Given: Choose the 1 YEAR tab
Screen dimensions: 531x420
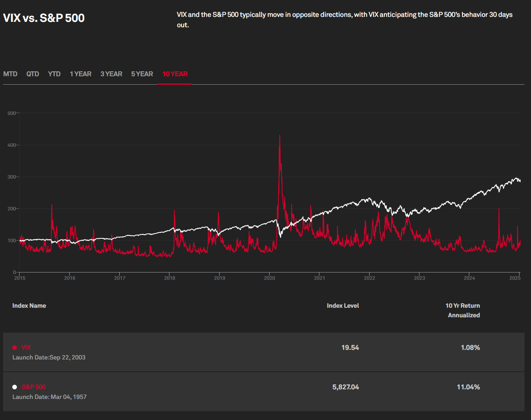Looking at the screenshot, I should (x=81, y=74).
